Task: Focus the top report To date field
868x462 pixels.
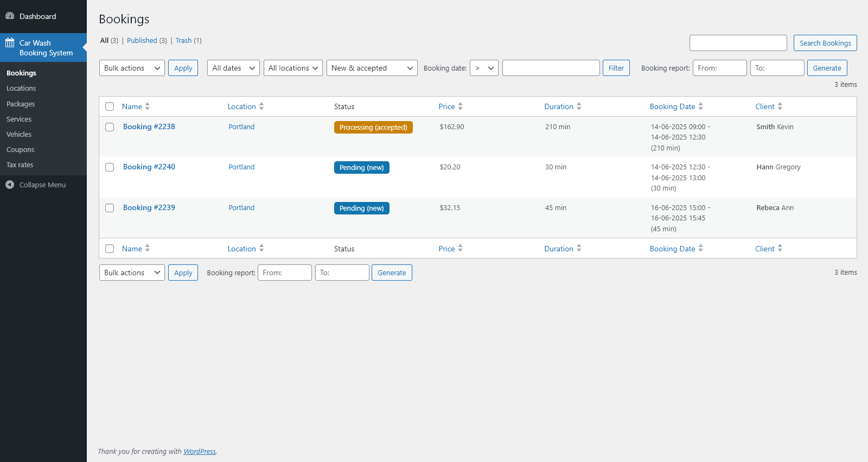Action: (777, 68)
